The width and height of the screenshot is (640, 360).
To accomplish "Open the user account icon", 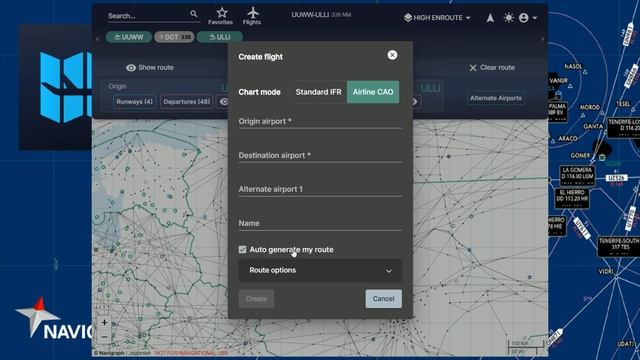I will coord(524,18).
